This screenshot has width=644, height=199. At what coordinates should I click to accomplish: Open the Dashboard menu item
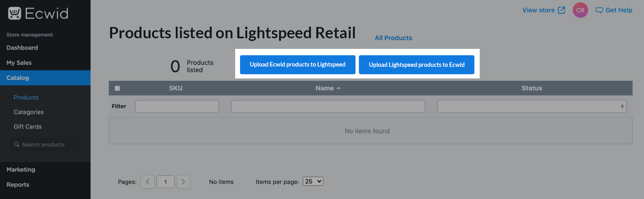click(x=22, y=48)
